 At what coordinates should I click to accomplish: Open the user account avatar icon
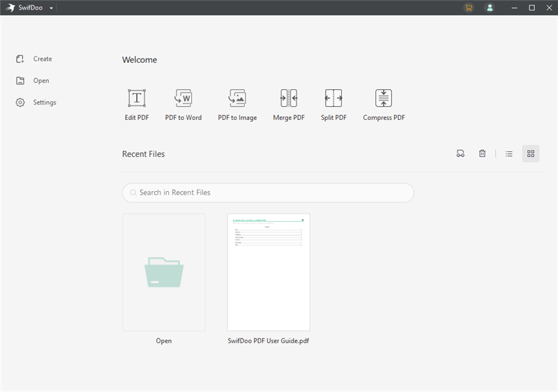click(490, 8)
